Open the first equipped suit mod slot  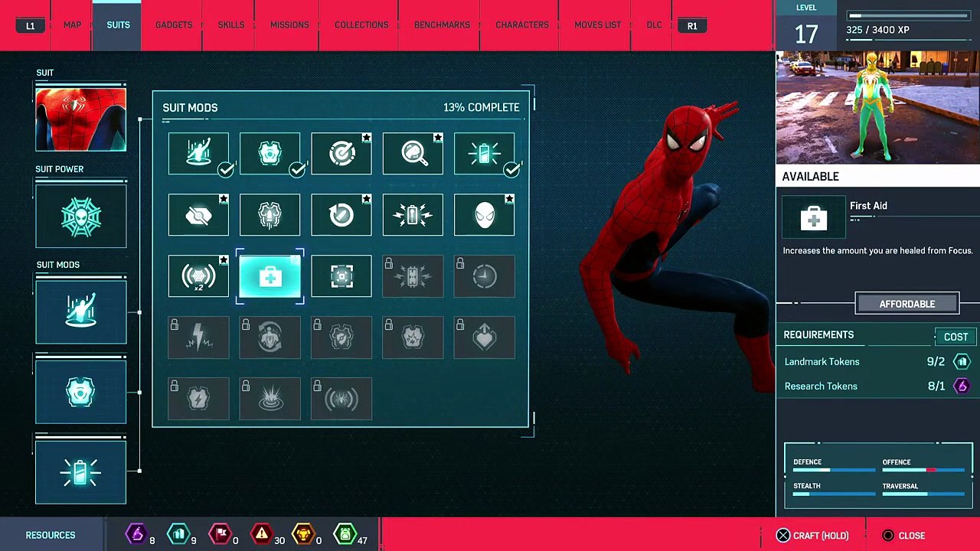pos(80,311)
